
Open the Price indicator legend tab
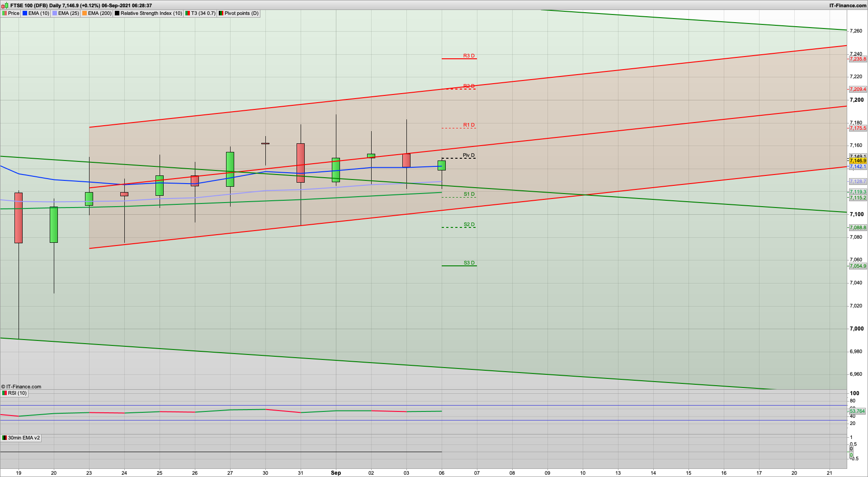(x=11, y=13)
